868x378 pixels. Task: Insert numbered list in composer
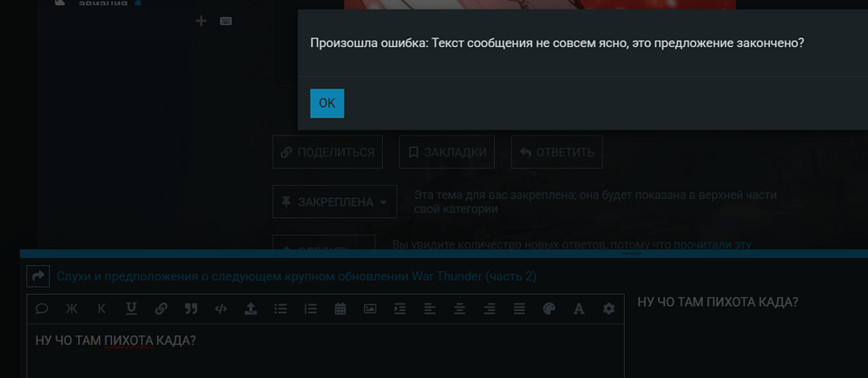click(x=311, y=308)
